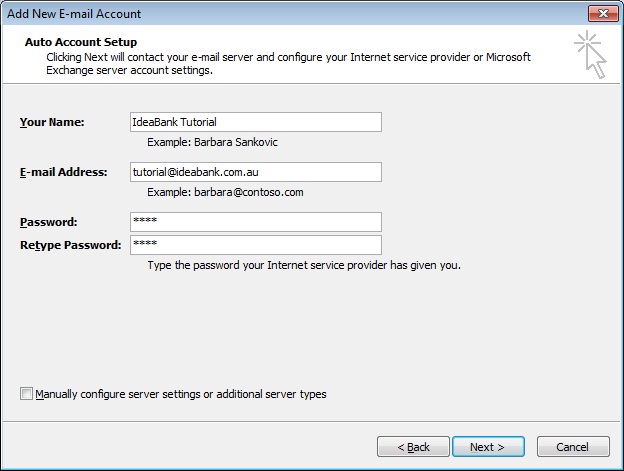Enable manually configure server settings checkbox
This screenshot has width=624, height=471.
pyautogui.click(x=26, y=394)
